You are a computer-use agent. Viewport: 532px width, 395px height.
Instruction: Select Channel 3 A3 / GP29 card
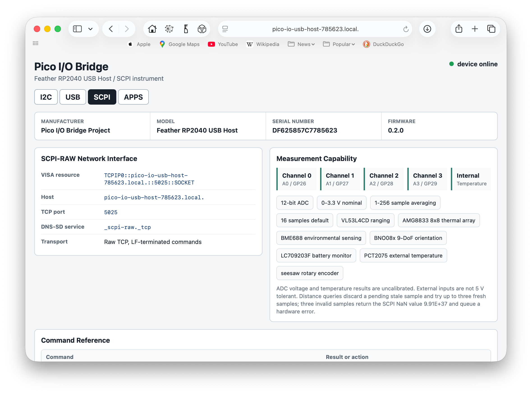[427, 179]
